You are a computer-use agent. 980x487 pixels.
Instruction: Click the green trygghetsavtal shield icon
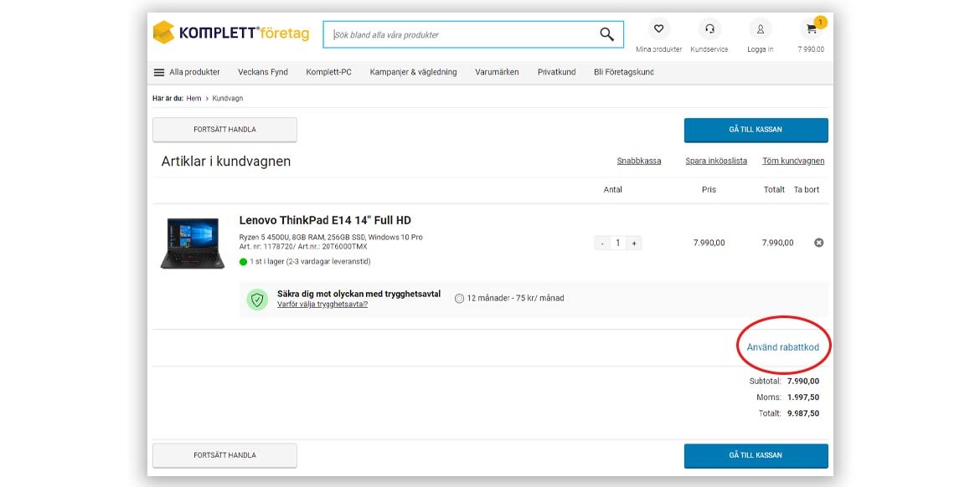click(257, 299)
